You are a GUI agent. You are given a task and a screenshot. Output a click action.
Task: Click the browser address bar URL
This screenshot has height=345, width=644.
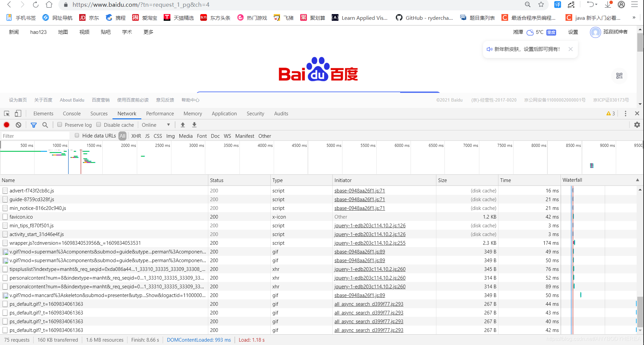point(141,5)
